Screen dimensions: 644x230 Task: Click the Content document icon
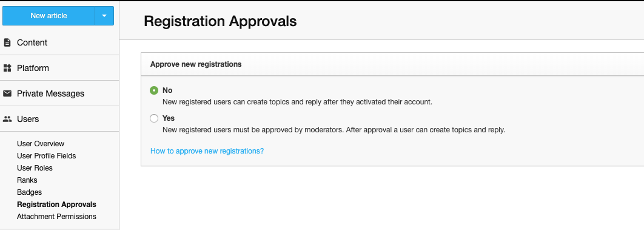(x=7, y=42)
